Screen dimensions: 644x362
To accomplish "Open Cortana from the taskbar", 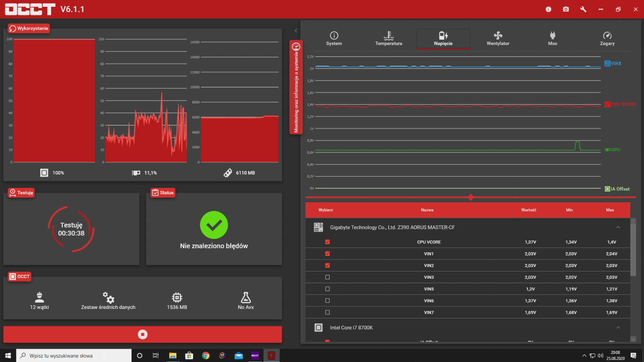I will coord(140,356).
